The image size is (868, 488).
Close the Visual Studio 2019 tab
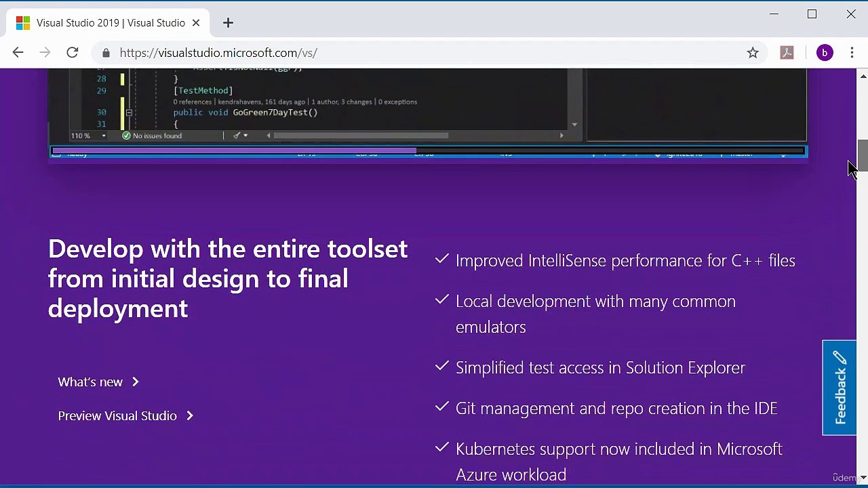(x=196, y=23)
